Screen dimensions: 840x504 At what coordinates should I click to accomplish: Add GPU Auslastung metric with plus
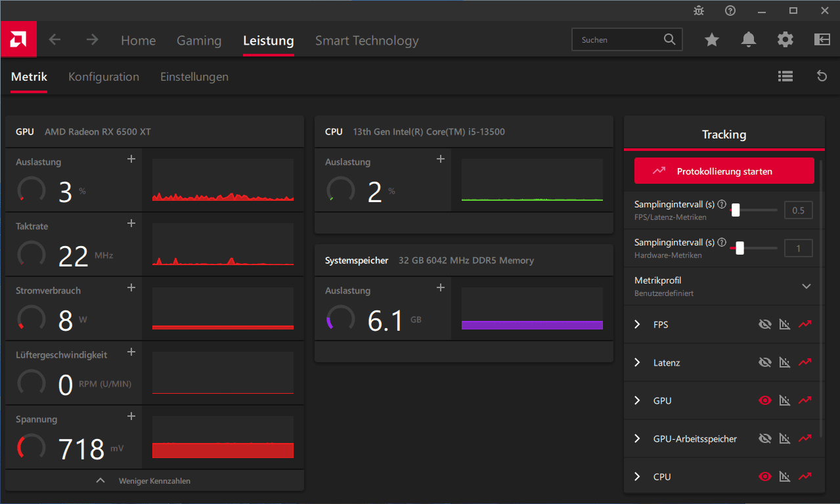(x=131, y=159)
